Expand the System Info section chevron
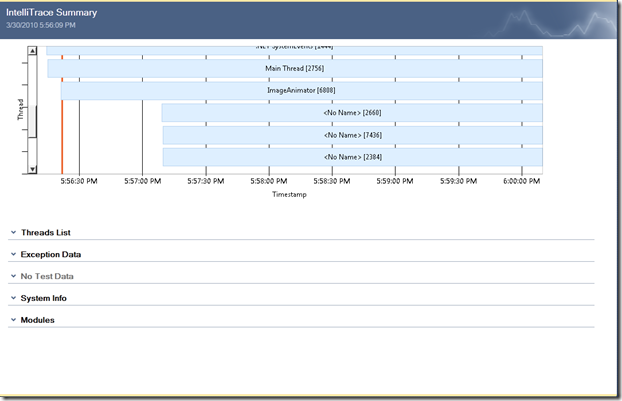The width and height of the screenshot is (622, 401). (13, 298)
